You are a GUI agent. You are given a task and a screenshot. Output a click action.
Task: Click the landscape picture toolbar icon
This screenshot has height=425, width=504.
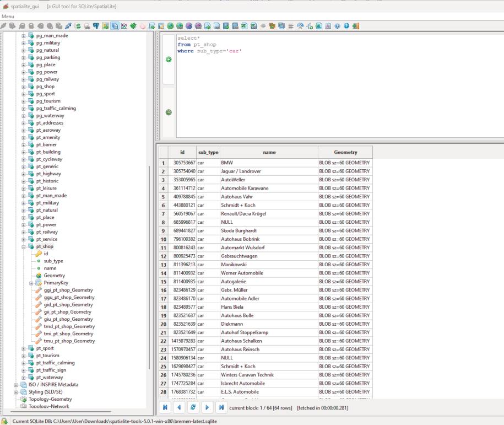coord(105,26)
